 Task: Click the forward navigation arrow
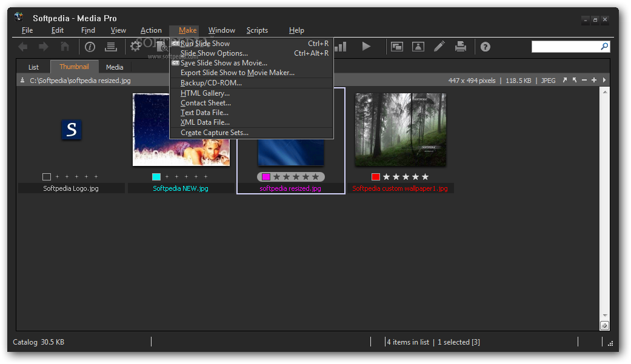pos(44,47)
